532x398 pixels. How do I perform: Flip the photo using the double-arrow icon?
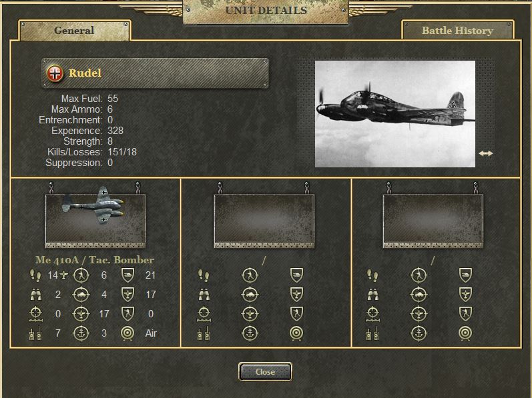coord(485,153)
